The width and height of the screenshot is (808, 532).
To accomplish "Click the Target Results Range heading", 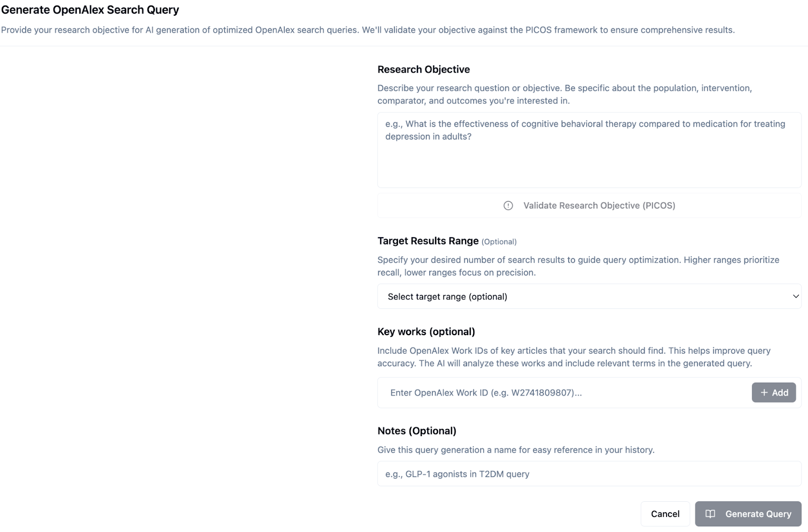I will 428,241.
